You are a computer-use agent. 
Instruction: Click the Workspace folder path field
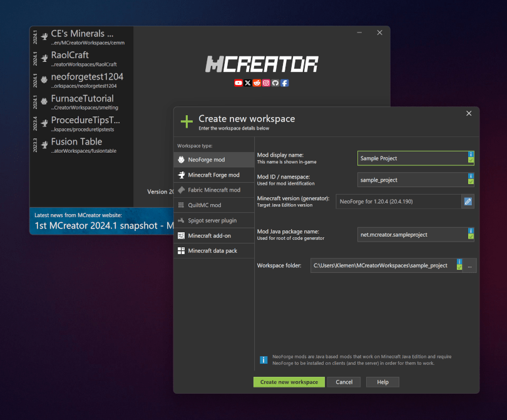[386, 265]
